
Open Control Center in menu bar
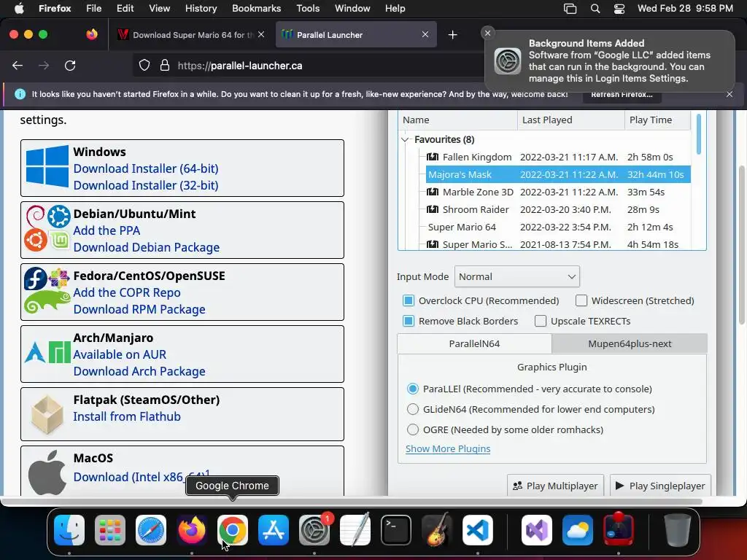click(x=619, y=8)
